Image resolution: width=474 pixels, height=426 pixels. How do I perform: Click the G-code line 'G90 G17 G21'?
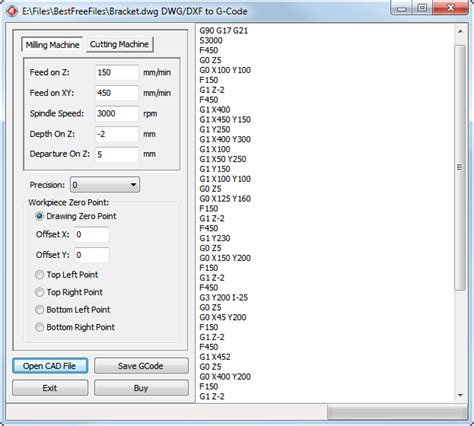coord(224,31)
